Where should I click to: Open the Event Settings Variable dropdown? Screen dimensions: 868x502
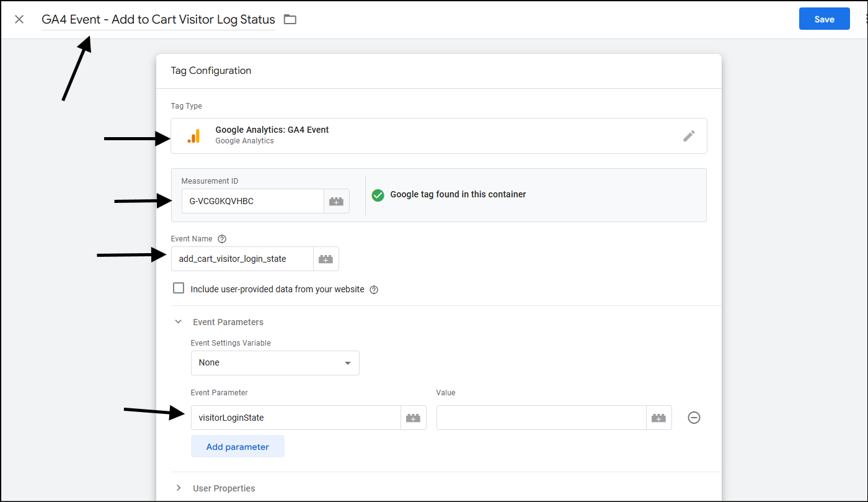pyautogui.click(x=275, y=362)
